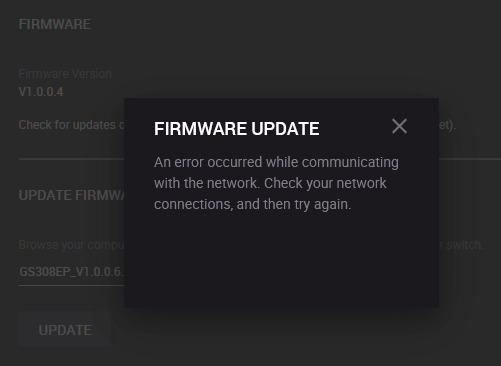Click the 'Browse your computer' instruction text
Screen dimensions: 501x366
pyautogui.click(x=72, y=245)
